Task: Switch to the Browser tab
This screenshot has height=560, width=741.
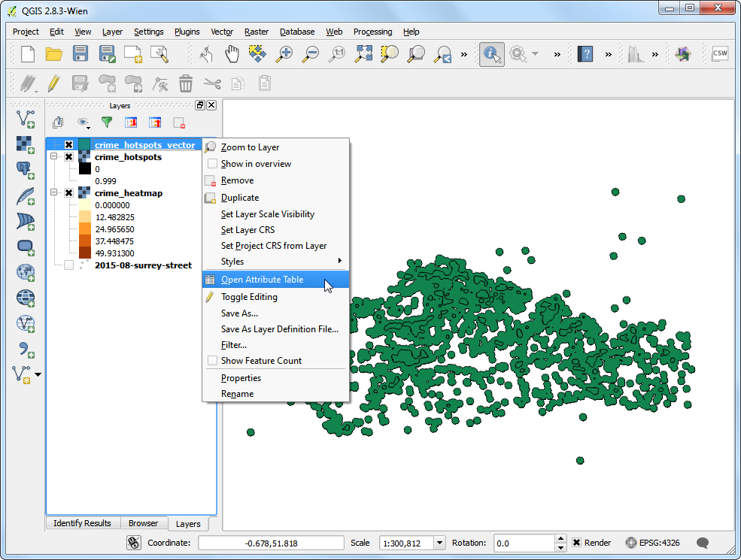Action: point(143,523)
